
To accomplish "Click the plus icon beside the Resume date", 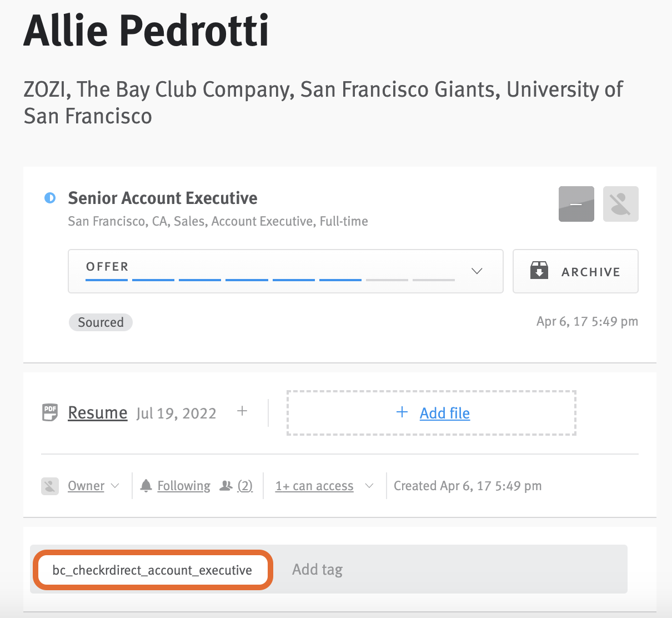I will [x=242, y=411].
